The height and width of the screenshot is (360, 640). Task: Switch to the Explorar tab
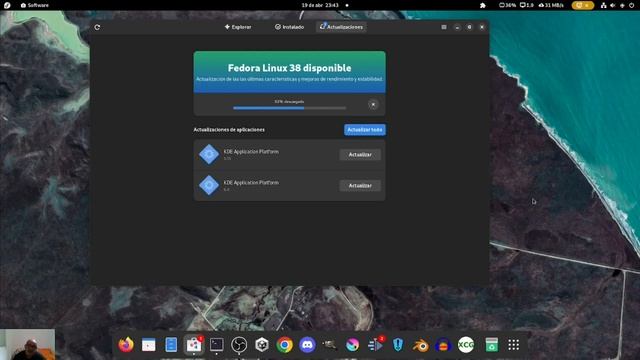[x=238, y=27]
